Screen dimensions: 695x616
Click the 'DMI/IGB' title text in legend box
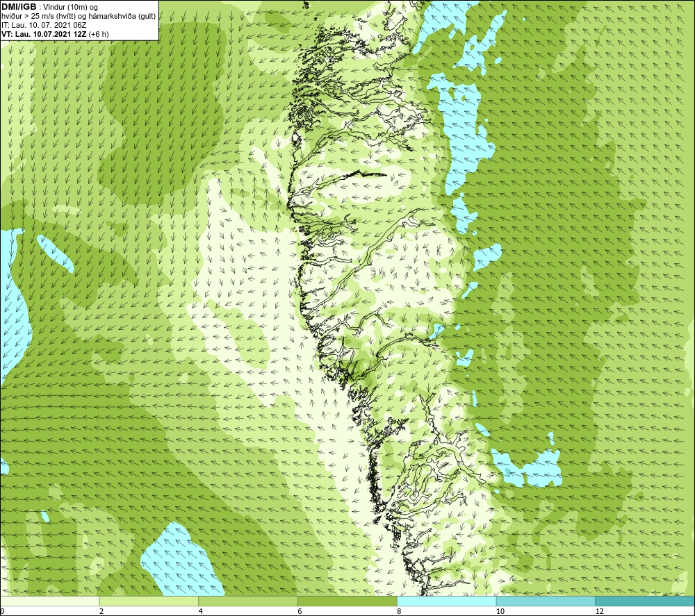click(x=19, y=7)
